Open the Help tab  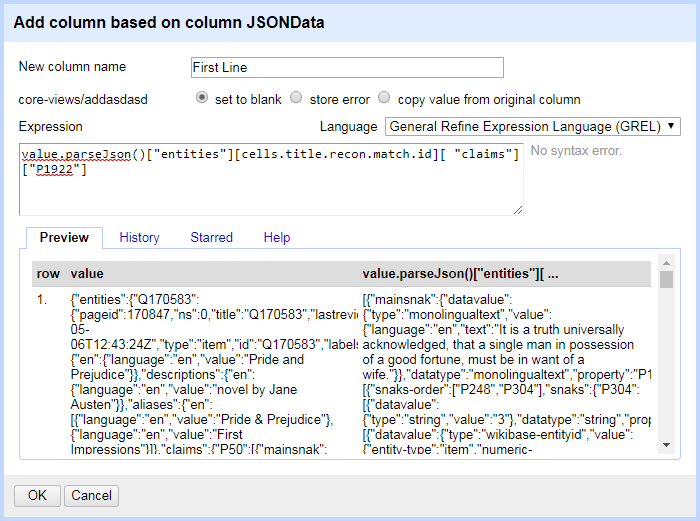coord(277,238)
